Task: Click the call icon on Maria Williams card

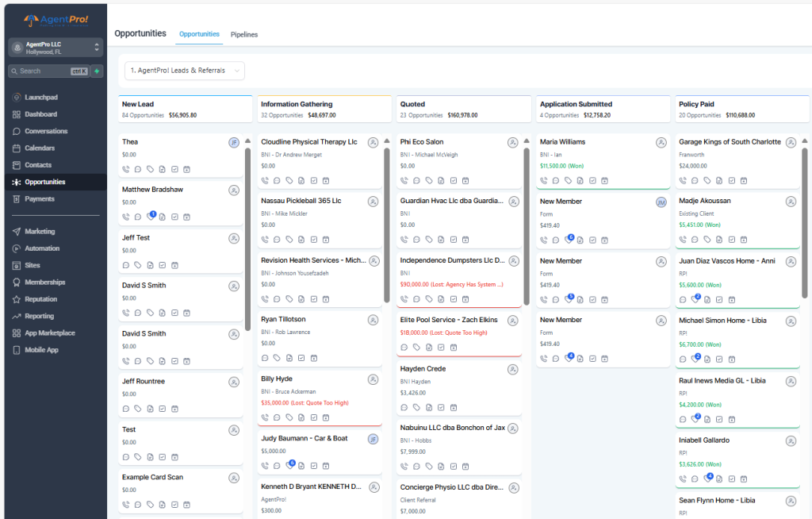Action: click(544, 181)
